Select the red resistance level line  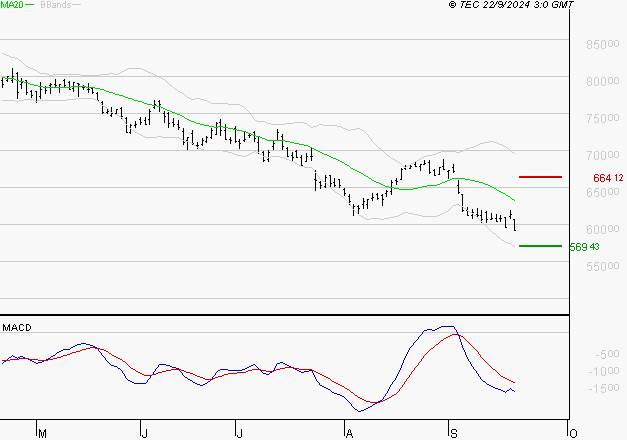[540, 177]
